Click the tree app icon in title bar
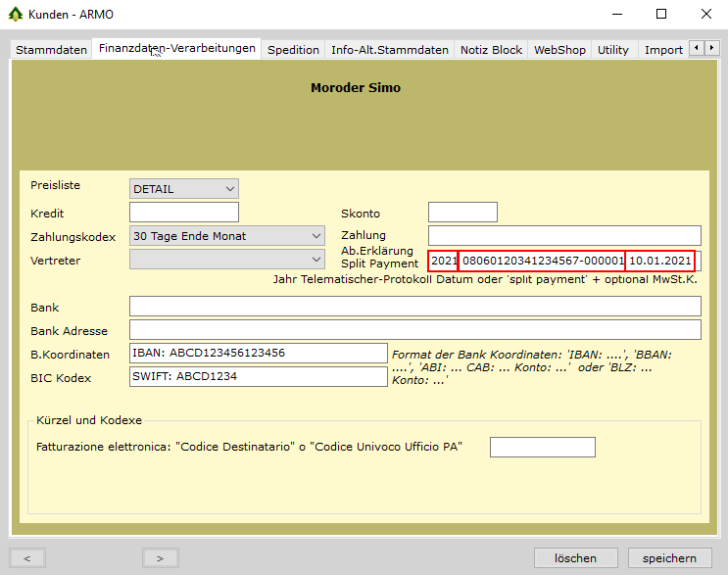 pos(15,14)
